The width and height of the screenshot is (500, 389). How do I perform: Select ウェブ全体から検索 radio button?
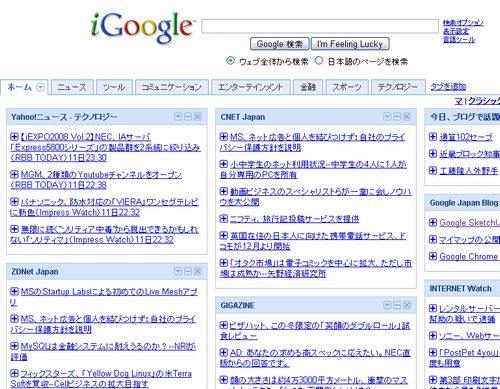point(230,61)
